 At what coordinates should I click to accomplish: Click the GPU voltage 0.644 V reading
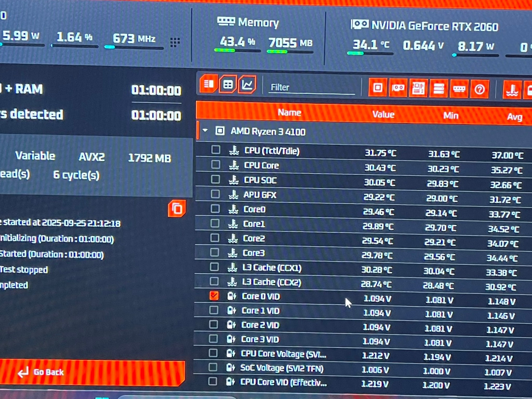(x=423, y=45)
